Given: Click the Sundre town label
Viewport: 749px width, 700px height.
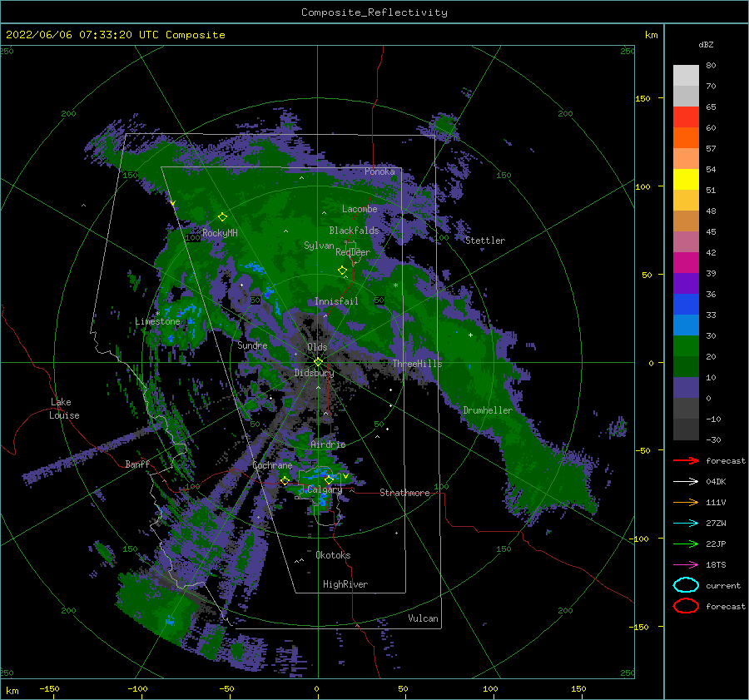Looking at the screenshot, I should click(x=252, y=345).
